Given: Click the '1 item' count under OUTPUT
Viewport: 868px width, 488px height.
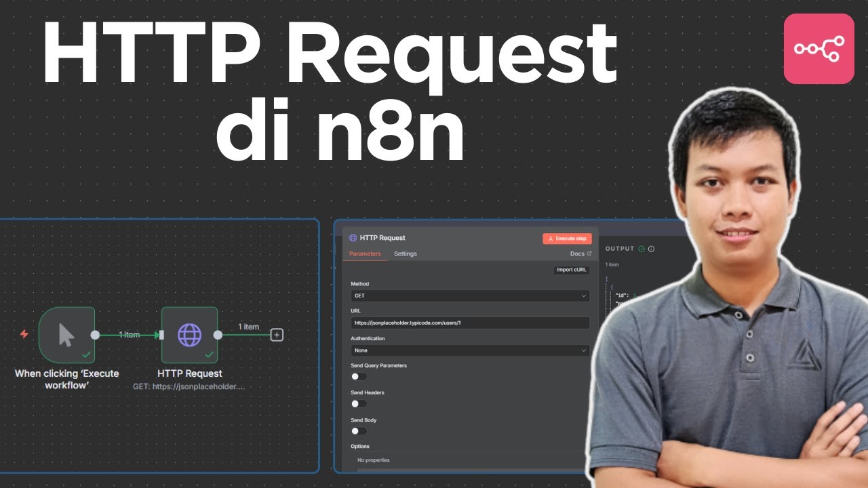Looking at the screenshot, I should point(612,264).
